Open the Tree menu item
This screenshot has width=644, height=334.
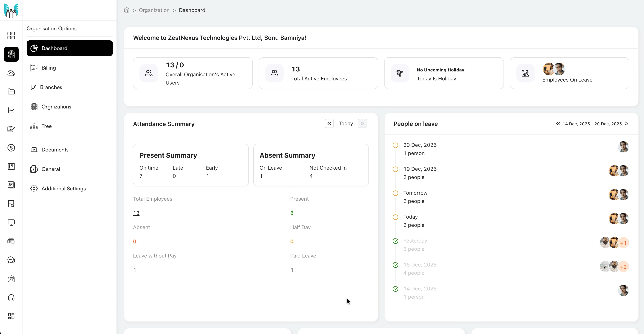46,126
